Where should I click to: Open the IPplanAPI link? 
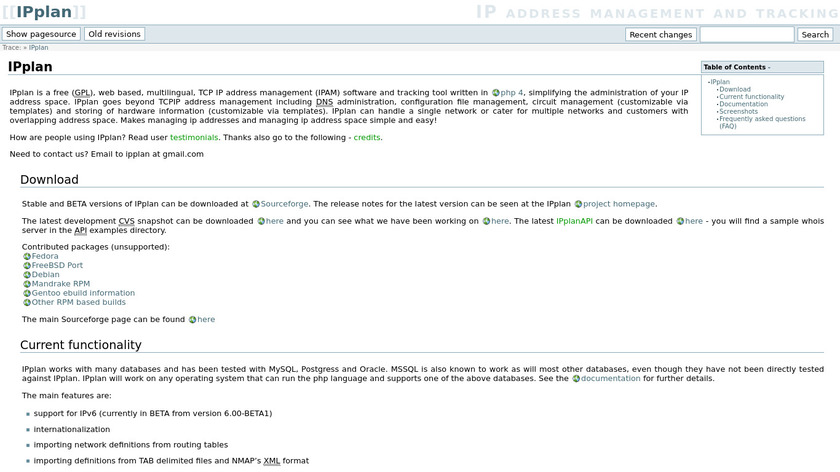pos(574,221)
